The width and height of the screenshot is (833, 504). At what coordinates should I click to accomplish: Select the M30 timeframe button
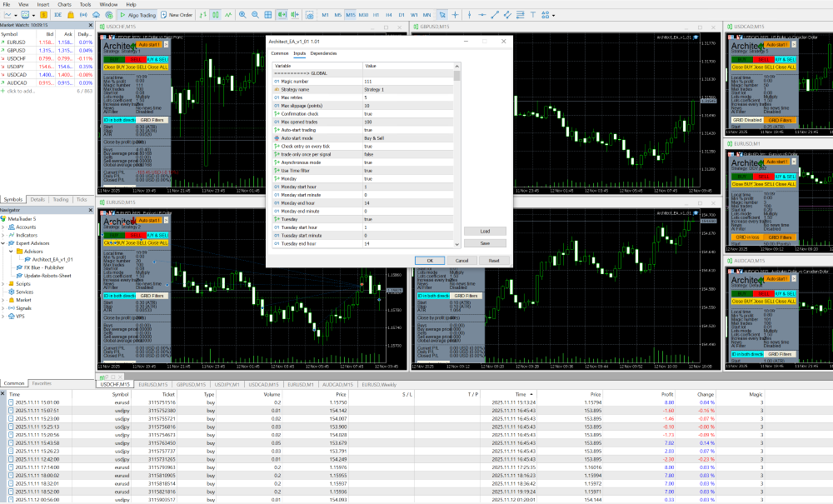tap(364, 15)
